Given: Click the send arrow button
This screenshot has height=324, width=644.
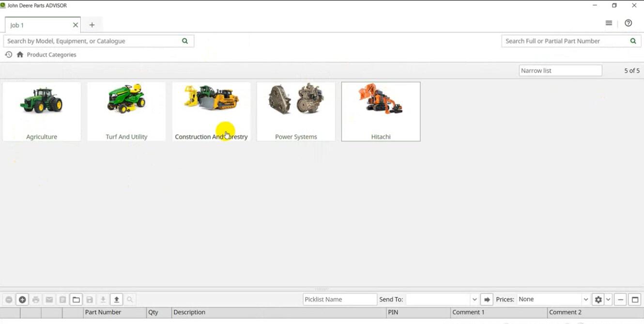Looking at the screenshot, I should (487, 300).
